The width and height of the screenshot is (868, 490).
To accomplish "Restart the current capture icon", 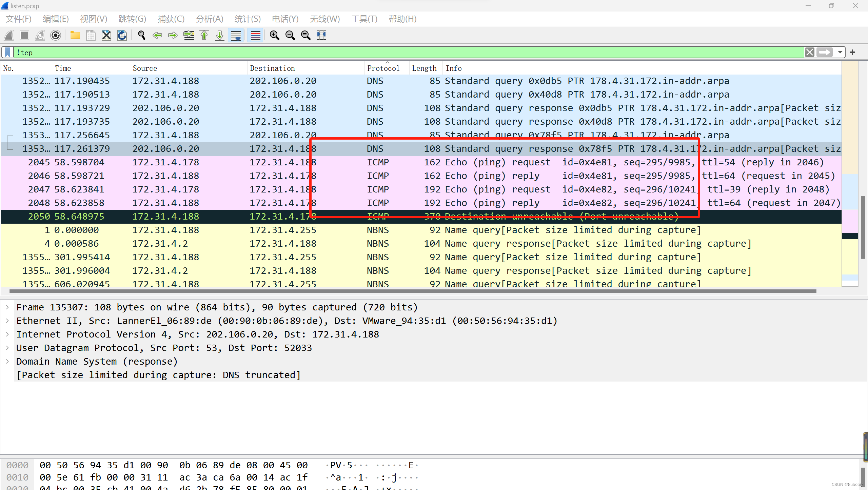I will (40, 35).
